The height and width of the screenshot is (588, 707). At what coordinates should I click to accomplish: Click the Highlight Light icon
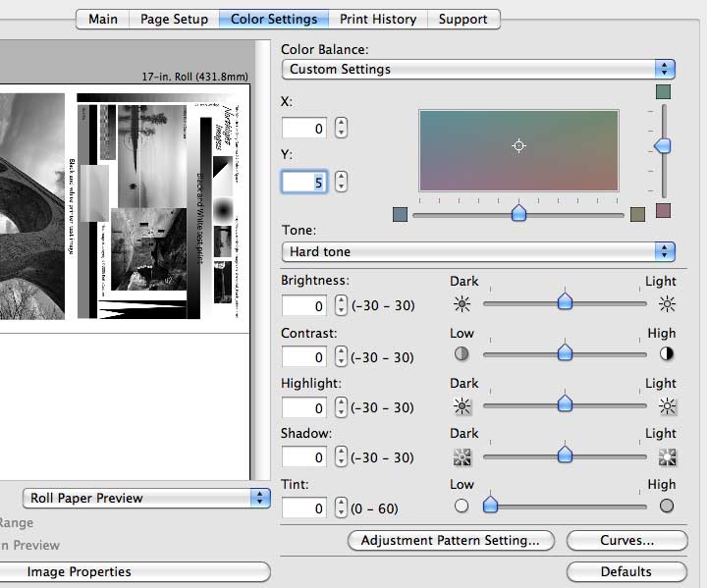click(x=668, y=406)
